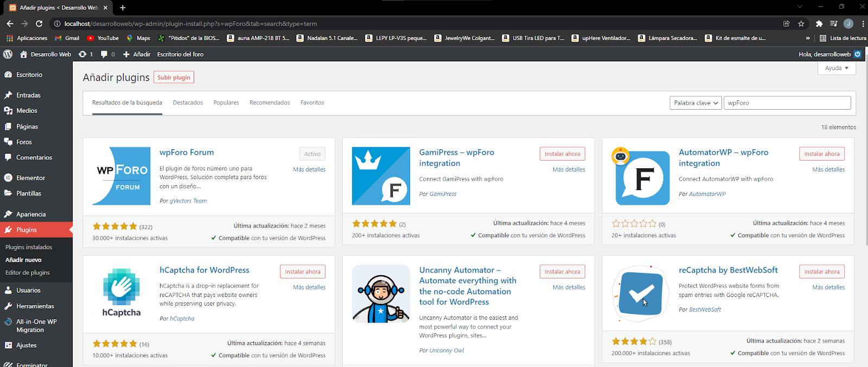Open the updates icon showing 1
The height and width of the screenshot is (367, 868).
[x=86, y=54]
